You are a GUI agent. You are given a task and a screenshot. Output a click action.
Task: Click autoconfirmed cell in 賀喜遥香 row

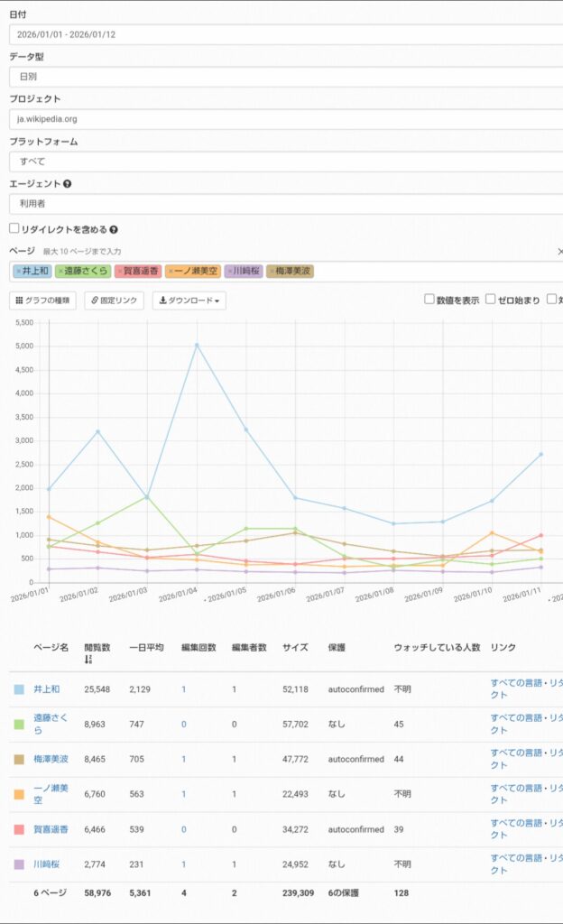[x=355, y=829]
